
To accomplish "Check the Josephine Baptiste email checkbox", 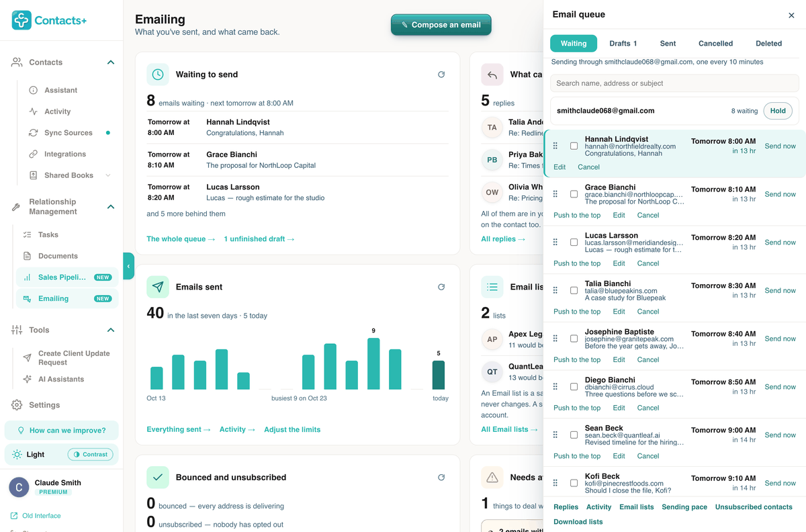I will tap(574, 339).
